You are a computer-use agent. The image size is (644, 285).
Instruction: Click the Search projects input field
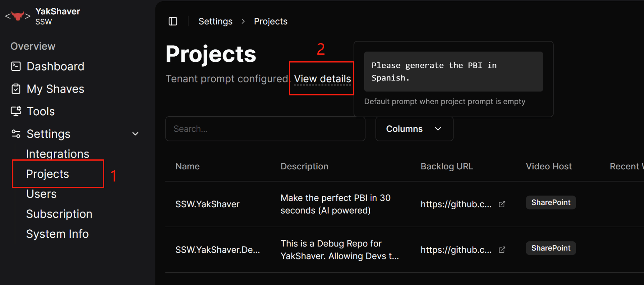(x=265, y=129)
